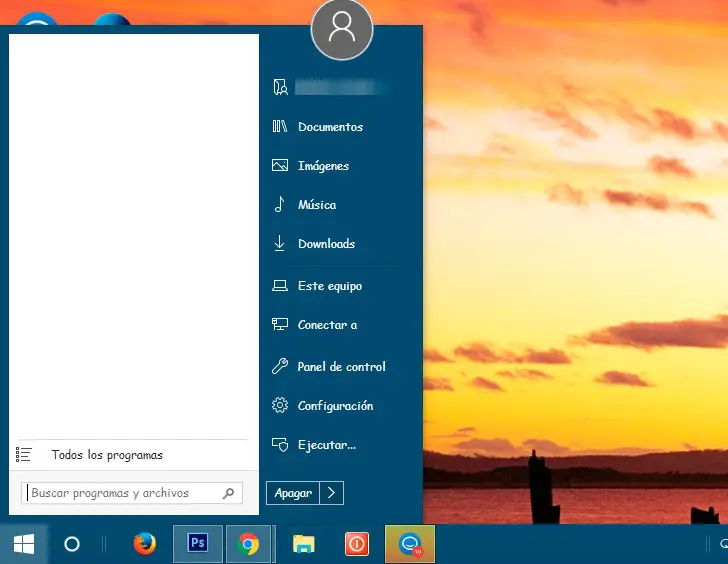Switch to Photoshop in taskbar

(198, 544)
